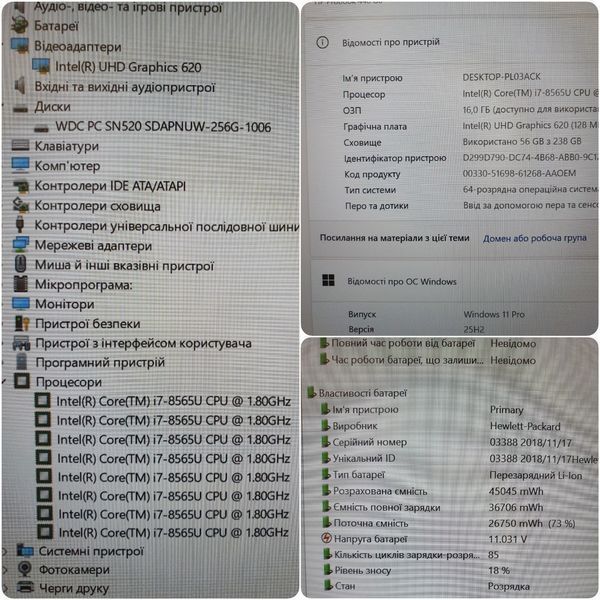600x600 pixels.
Task: Select the Мережеві адаптери category
Action: tap(93, 245)
